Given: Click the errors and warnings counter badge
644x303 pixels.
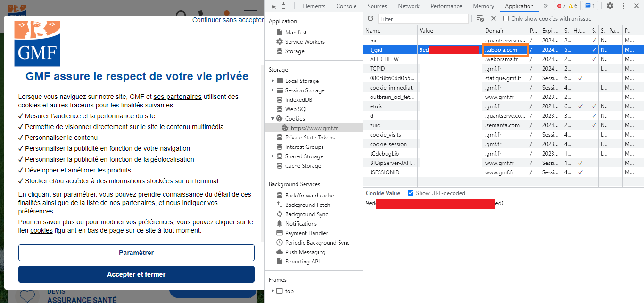Looking at the screenshot, I should click(x=567, y=6).
